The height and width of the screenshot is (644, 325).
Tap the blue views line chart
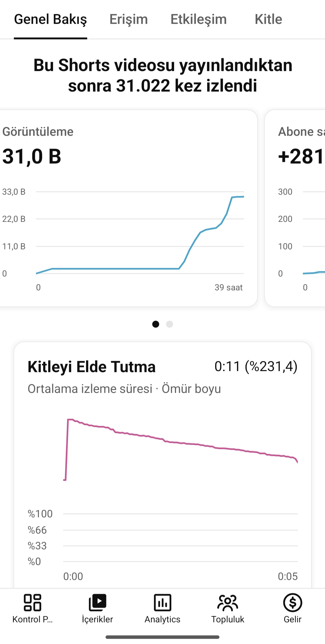pos(140,234)
